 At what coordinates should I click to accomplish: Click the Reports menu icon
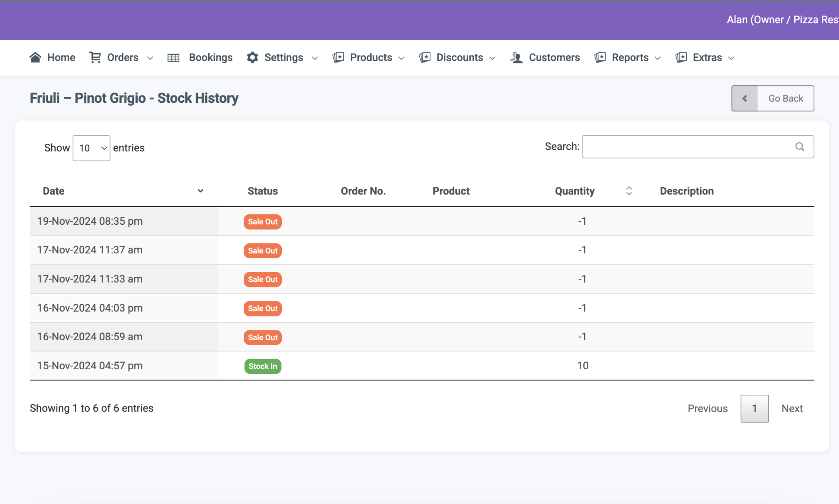coord(600,57)
